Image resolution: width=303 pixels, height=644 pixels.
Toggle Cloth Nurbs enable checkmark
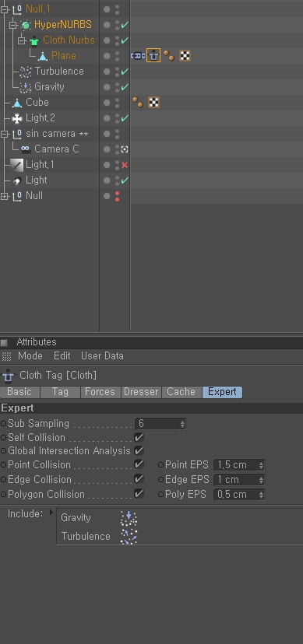125,40
